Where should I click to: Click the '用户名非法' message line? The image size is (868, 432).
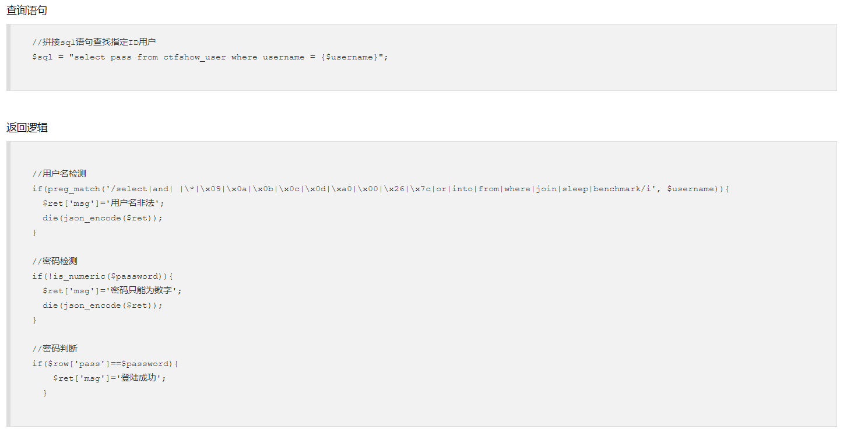coord(104,203)
